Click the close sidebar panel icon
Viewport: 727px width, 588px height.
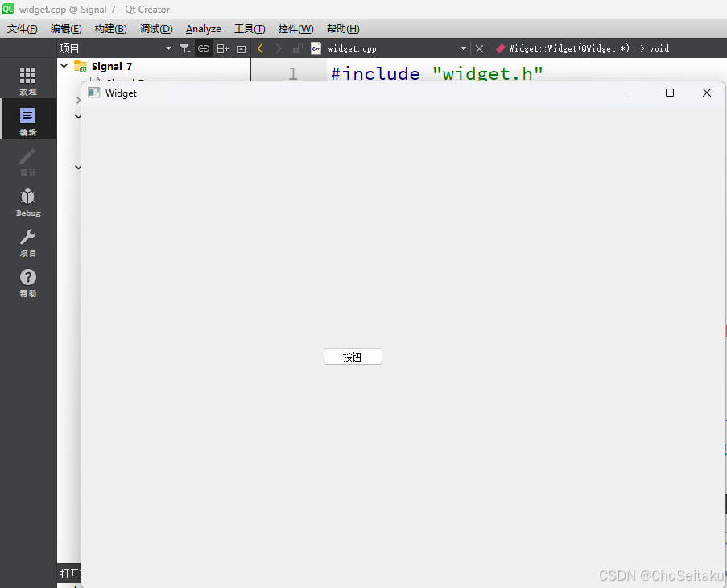pos(241,48)
